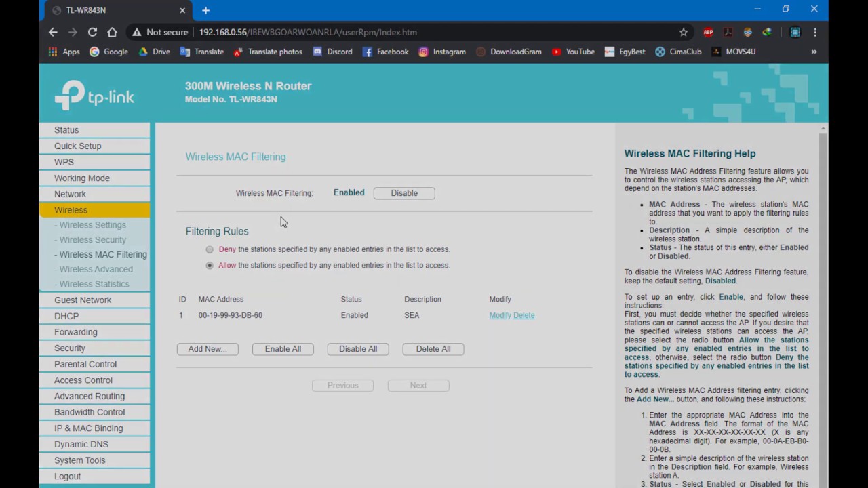Open the browser home page icon
Screen dimensions: 868x488
tap(112, 32)
